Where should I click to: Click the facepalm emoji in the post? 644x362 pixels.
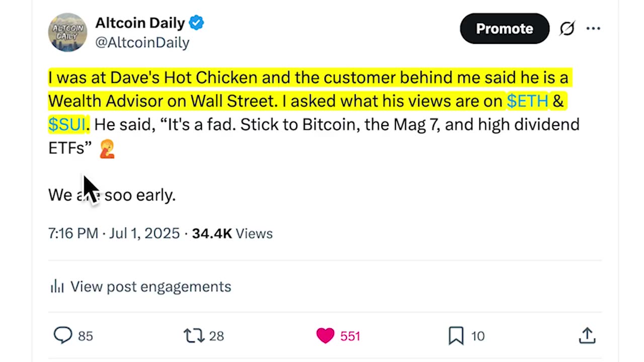[107, 149]
